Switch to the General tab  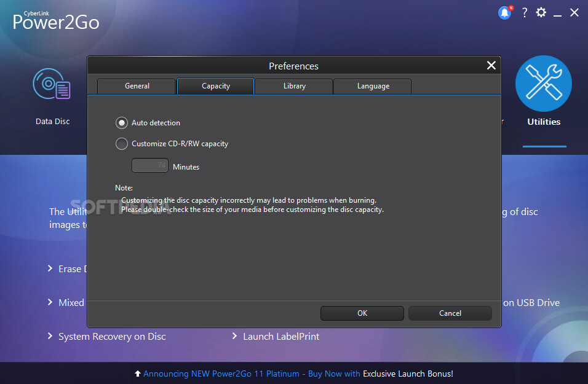137,86
